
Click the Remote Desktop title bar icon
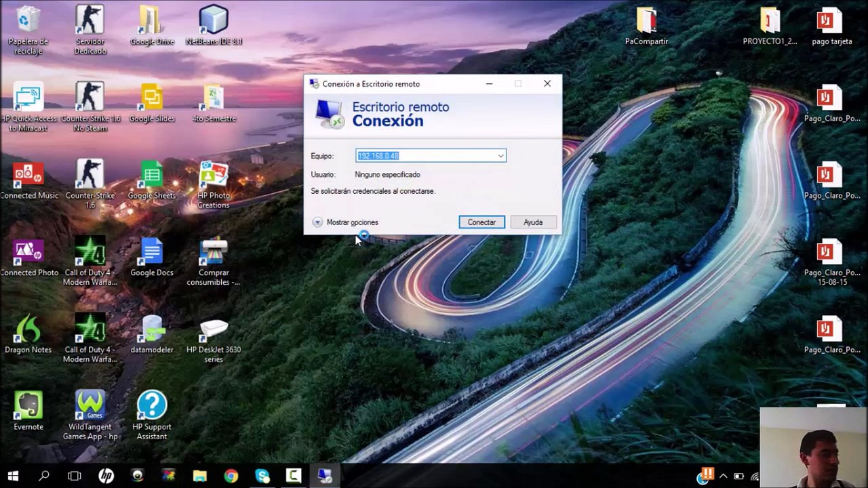[x=314, y=84]
